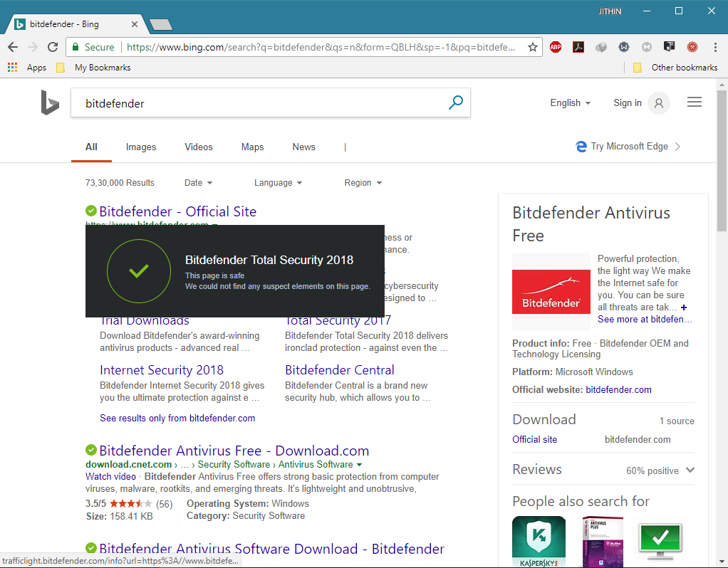Open the Other bookmarks folder
728x568 pixels.
coord(675,68)
